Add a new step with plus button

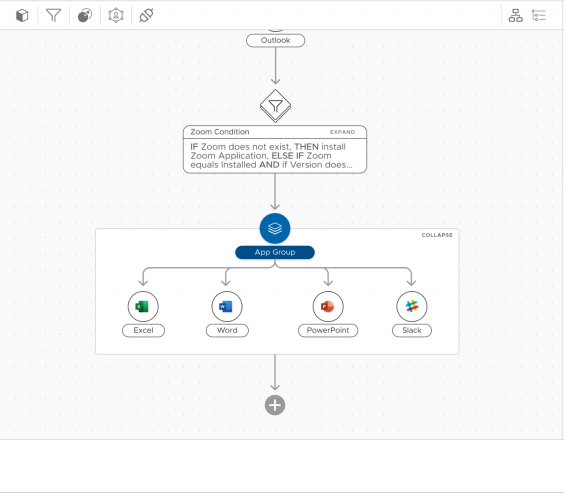coord(275,405)
